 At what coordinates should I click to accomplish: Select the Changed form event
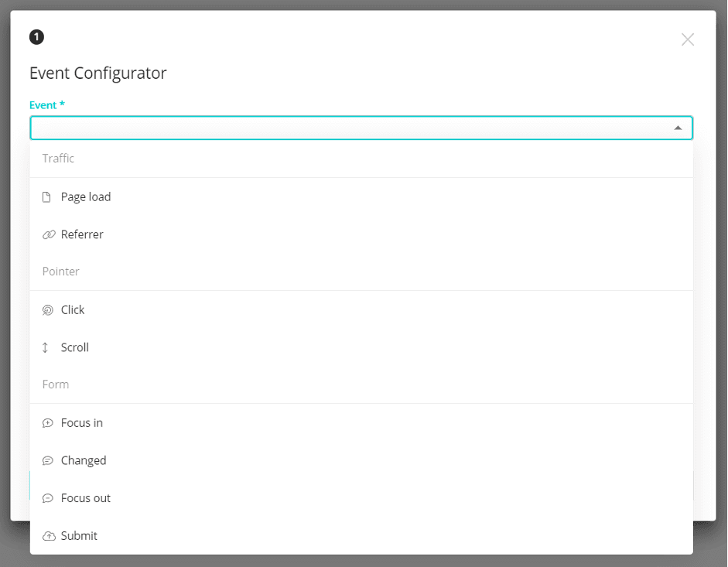[x=361, y=460]
